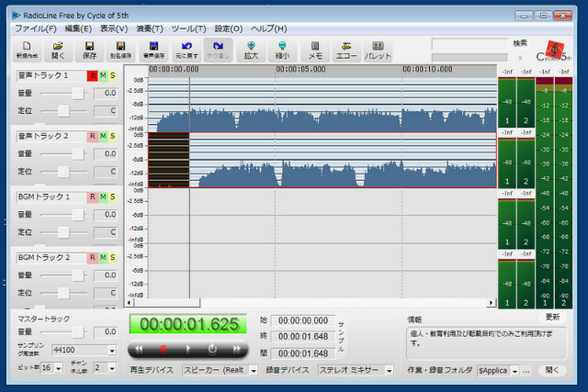Solo 音声トラック 2 with S button
The image size is (588, 392).
[112, 136]
